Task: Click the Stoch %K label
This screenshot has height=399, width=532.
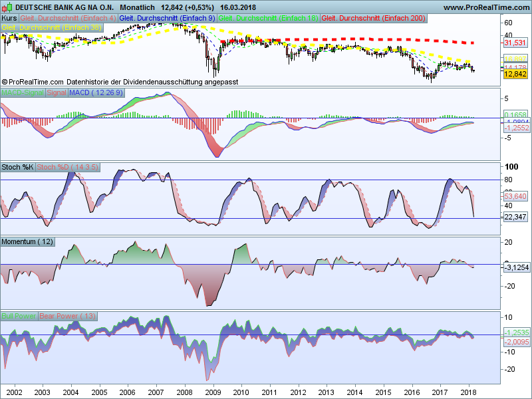Action: (x=18, y=167)
